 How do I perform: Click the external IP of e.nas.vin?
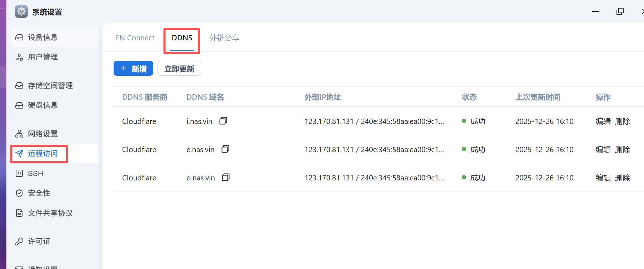coord(374,150)
